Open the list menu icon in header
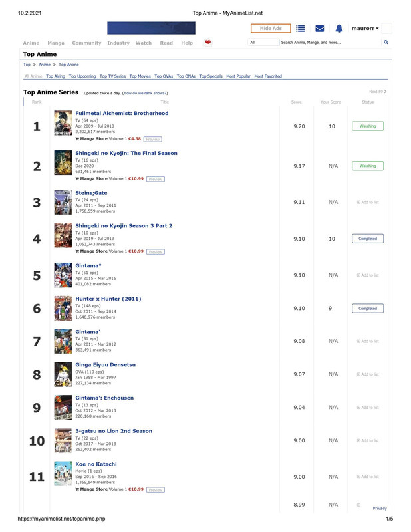411x532 pixels. [x=300, y=29]
